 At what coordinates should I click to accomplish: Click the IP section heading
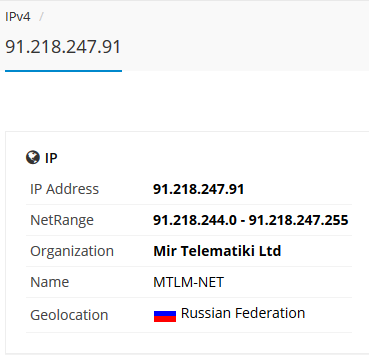pos(51,158)
